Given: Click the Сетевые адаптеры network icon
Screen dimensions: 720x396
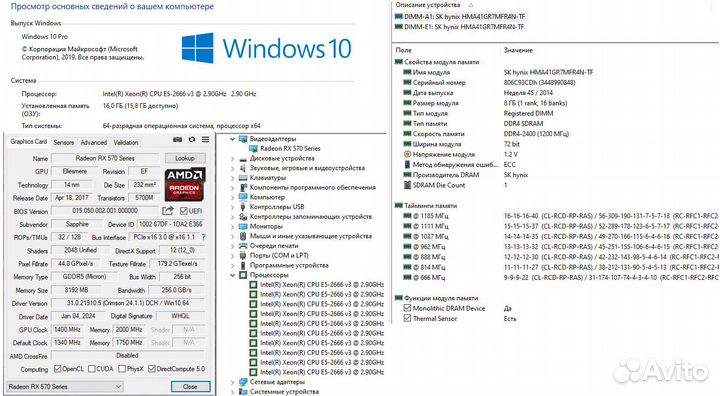Looking at the screenshot, I should [x=243, y=382].
